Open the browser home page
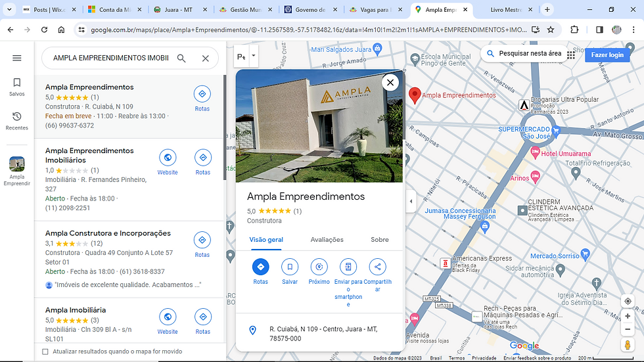Viewport: 644px width, 362px height. [61, 30]
